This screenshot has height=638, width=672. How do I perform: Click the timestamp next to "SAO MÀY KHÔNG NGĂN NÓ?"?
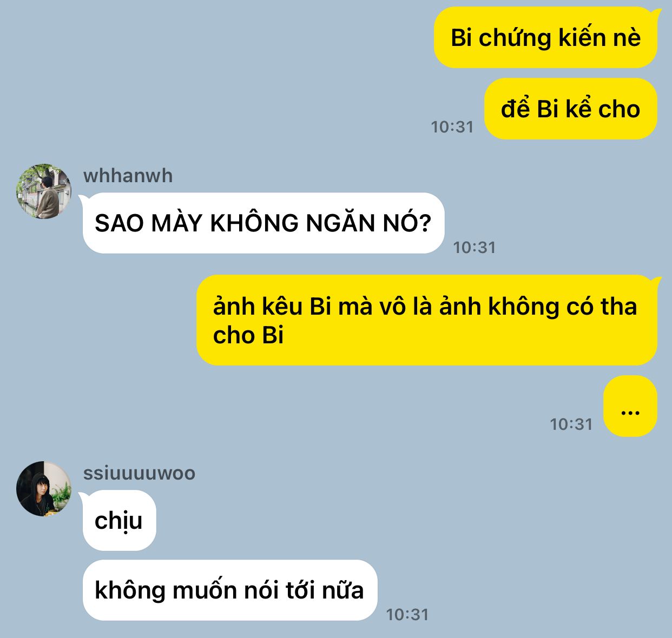475,248
